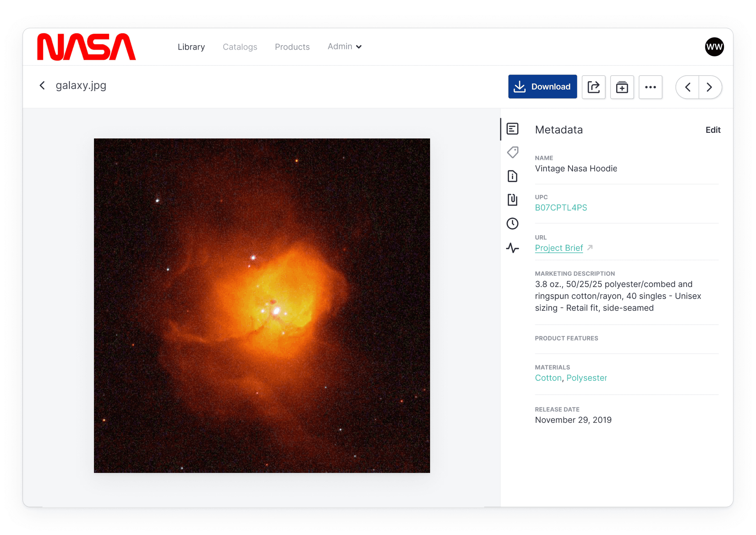Click the galaxy.jpg file name
Viewport: 756px width, 535px height.
pyautogui.click(x=81, y=85)
